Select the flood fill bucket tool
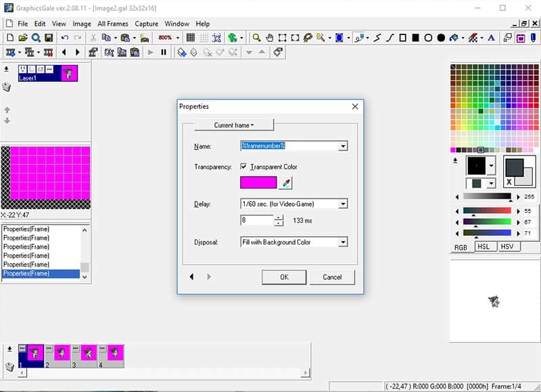The image size is (541, 392). [x=454, y=38]
